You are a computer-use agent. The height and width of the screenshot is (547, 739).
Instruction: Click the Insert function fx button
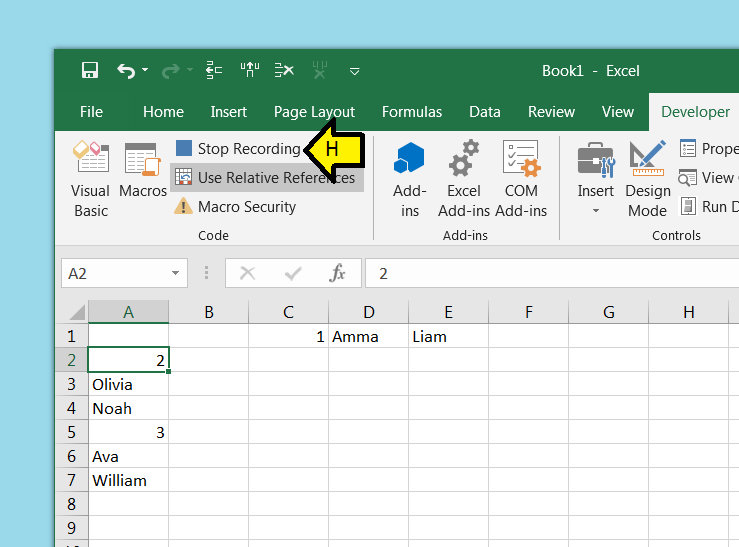click(338, 273)
